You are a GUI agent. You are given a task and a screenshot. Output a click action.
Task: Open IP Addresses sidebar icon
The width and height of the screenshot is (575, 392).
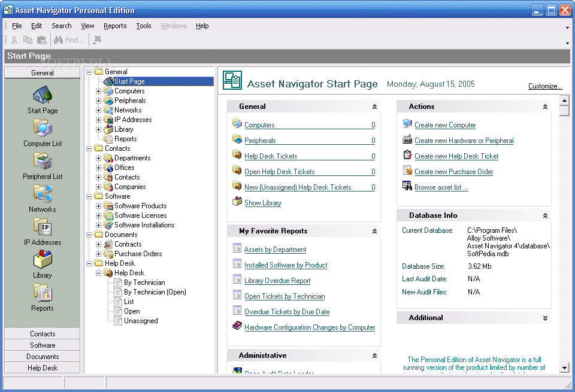point(43,227)
